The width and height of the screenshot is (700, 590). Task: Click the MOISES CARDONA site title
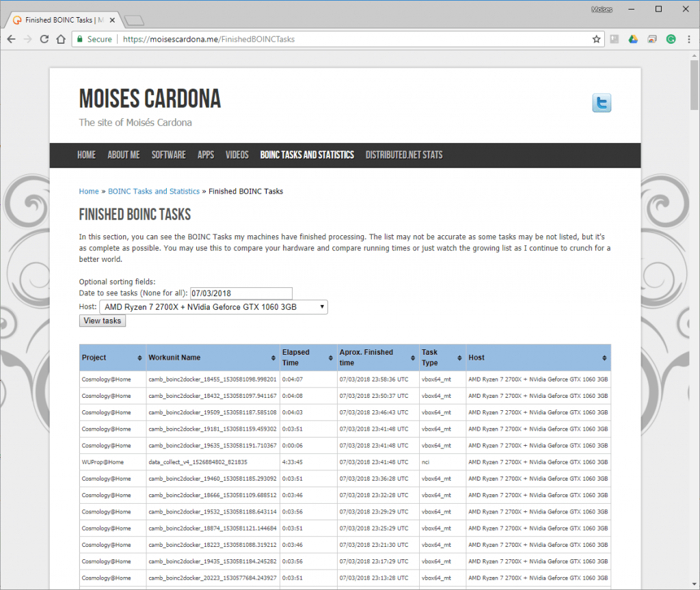pos(150,98)
